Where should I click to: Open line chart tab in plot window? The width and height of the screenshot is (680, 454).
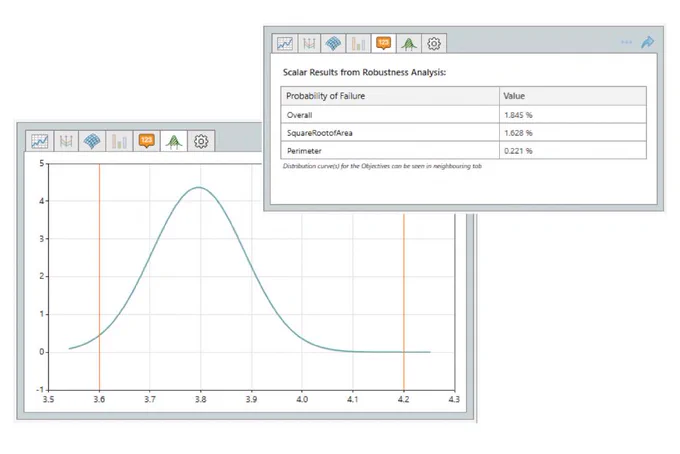click(x=39, y=141)
